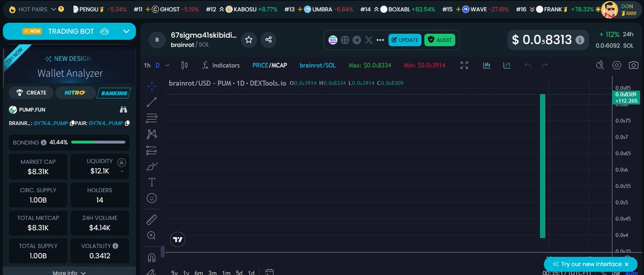Select the Text annotation tool
The height and width of the screenshot is (275, 644).
[x=152, y=182]
